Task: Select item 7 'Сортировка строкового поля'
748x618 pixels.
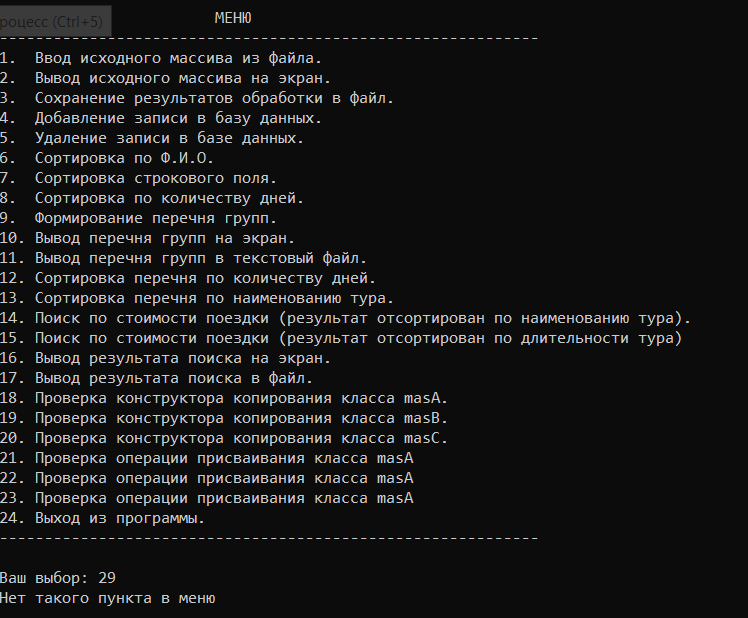Action: (138, 178)
